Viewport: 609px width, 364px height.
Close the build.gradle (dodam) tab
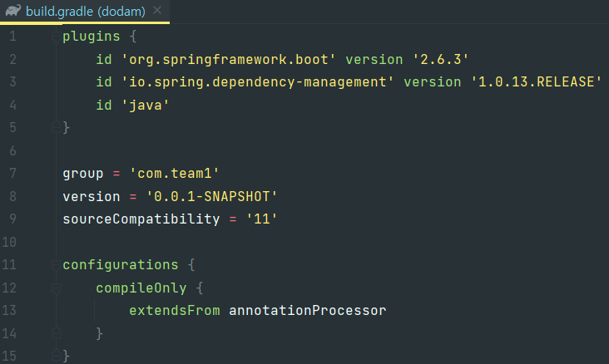[x=157, y=11]
